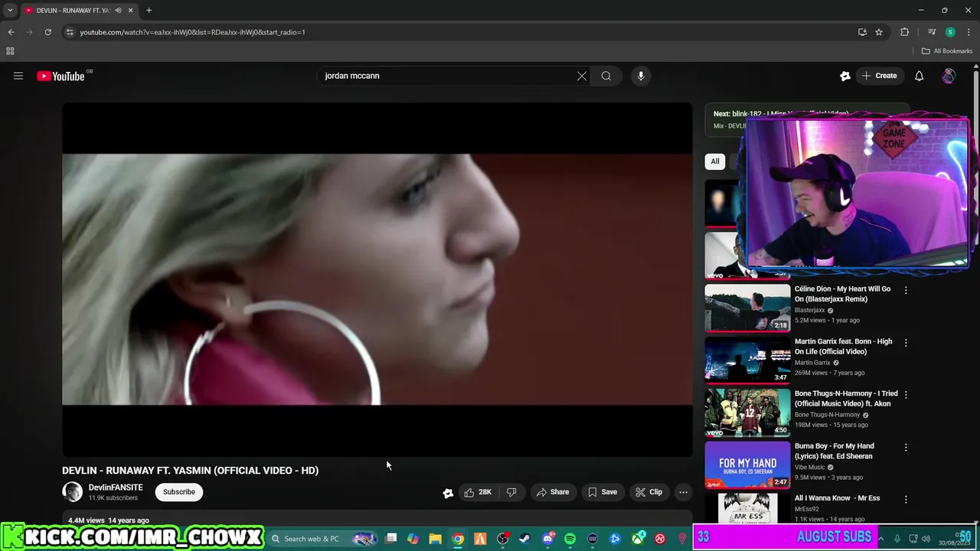Bookmark this page with the star icon
Screen dimensions: 980x551
[x=879, y=32]
